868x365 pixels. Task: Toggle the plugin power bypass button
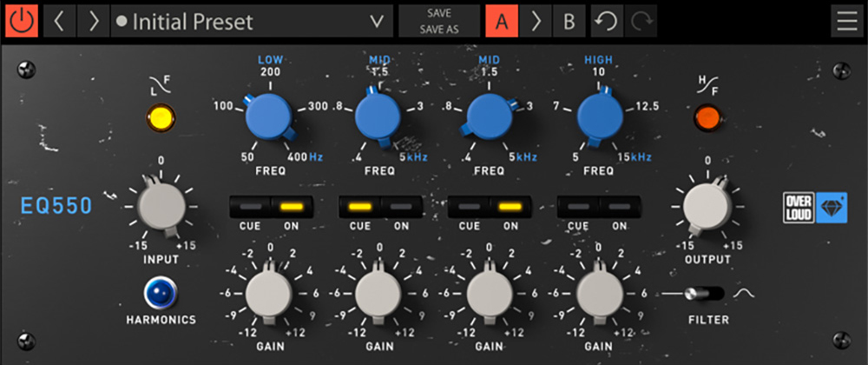tap(22, 21)
